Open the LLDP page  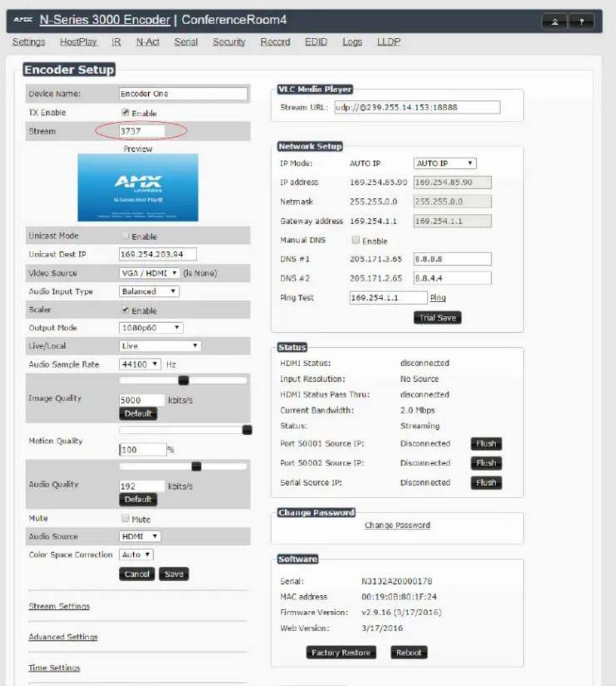[389, 42]
